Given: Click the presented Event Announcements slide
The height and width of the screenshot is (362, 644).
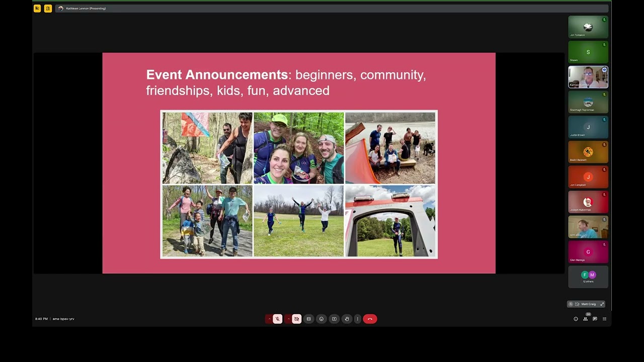Looking at the screenshot, I should [x=299, y=163].
